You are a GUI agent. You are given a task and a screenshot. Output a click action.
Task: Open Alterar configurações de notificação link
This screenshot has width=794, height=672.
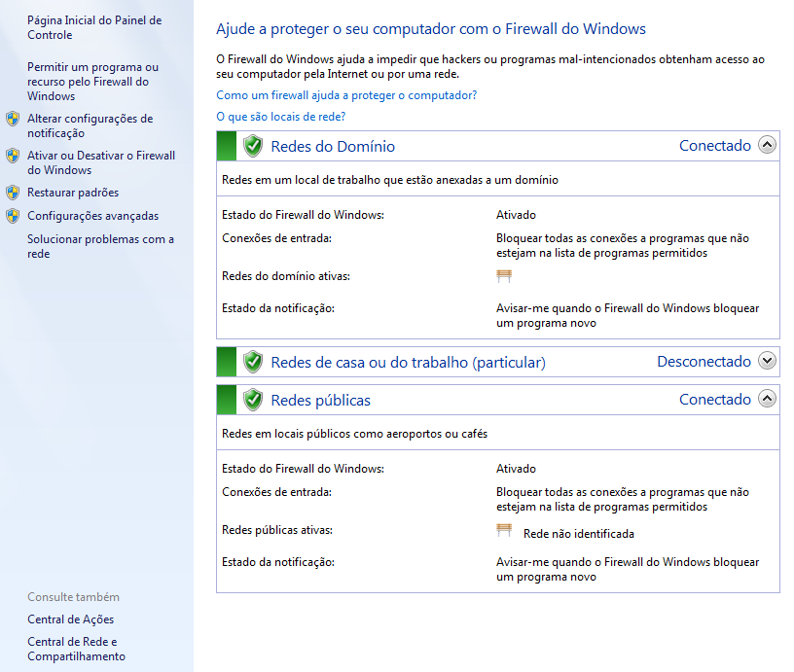tap(90, 126)
